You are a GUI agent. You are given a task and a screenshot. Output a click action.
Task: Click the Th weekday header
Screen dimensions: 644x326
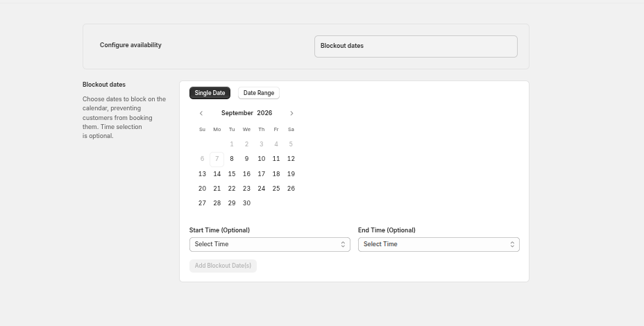pyautogui.click(x=261, y=130)
